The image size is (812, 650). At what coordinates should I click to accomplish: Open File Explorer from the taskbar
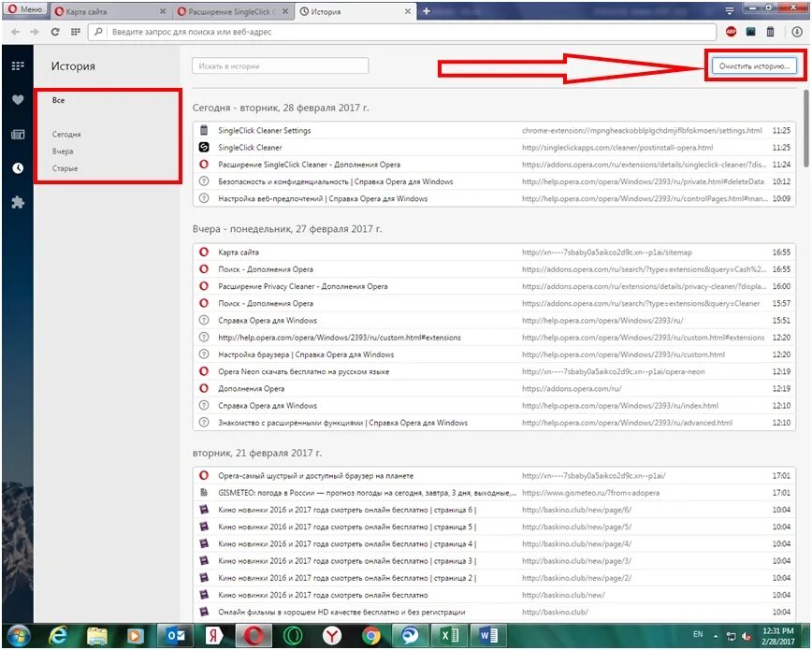pyautogui.click(x=97, y=635)
